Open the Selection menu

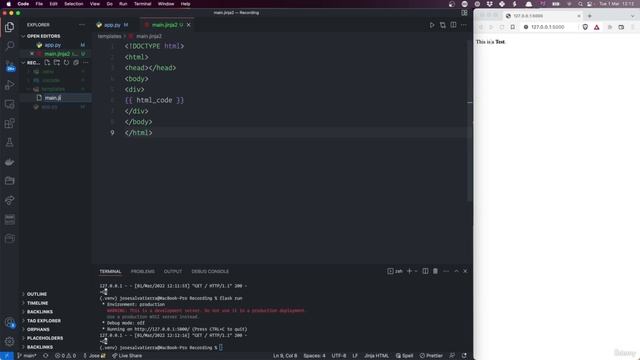pyautogui.click(x=73, y=4)
